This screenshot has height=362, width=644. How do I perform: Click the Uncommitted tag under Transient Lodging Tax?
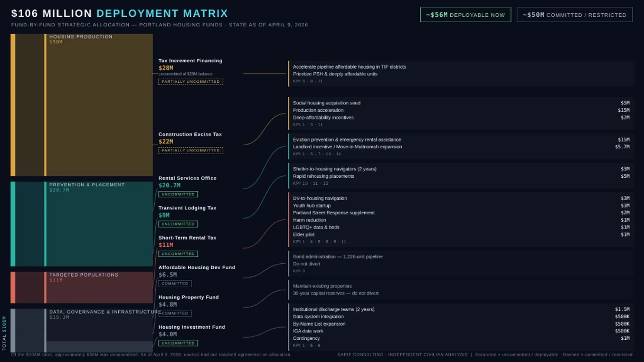178,224
